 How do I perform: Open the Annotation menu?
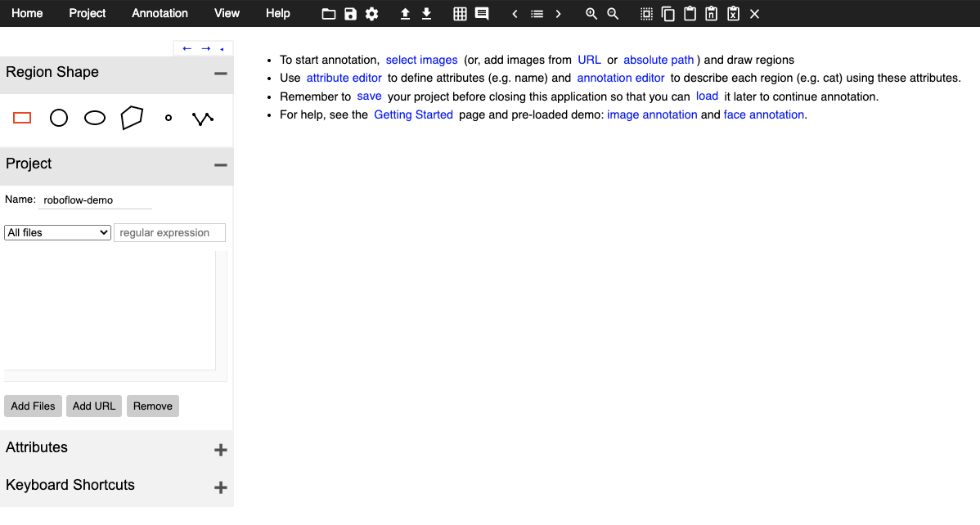[x=160, y=13]
